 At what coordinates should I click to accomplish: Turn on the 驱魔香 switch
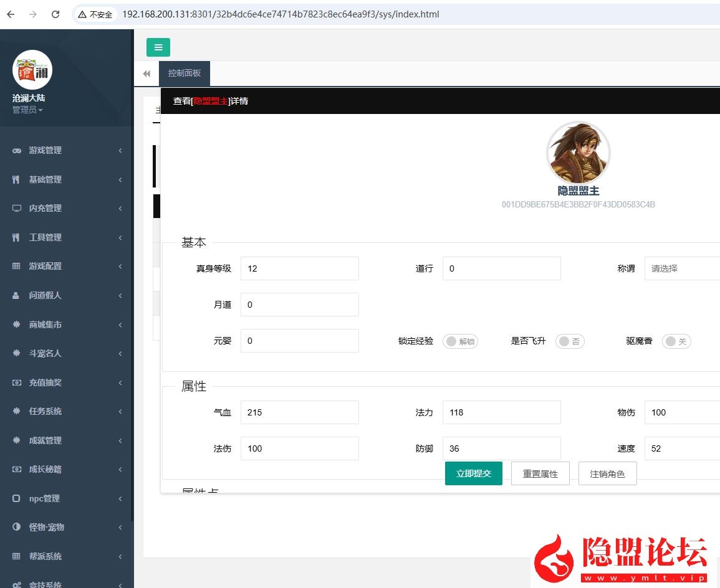tap(676, 341)
